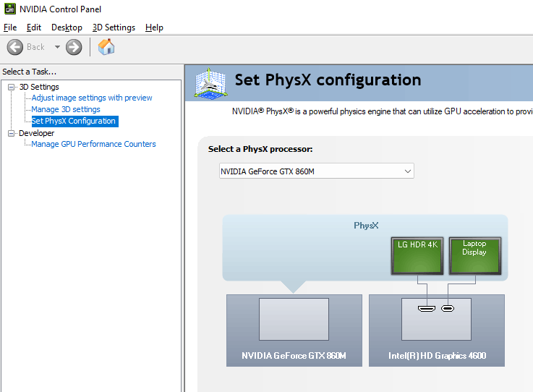The height and width of the screenshot is (392, 533).
Task: Open Manage 3D settings
Action: (66, 109)
